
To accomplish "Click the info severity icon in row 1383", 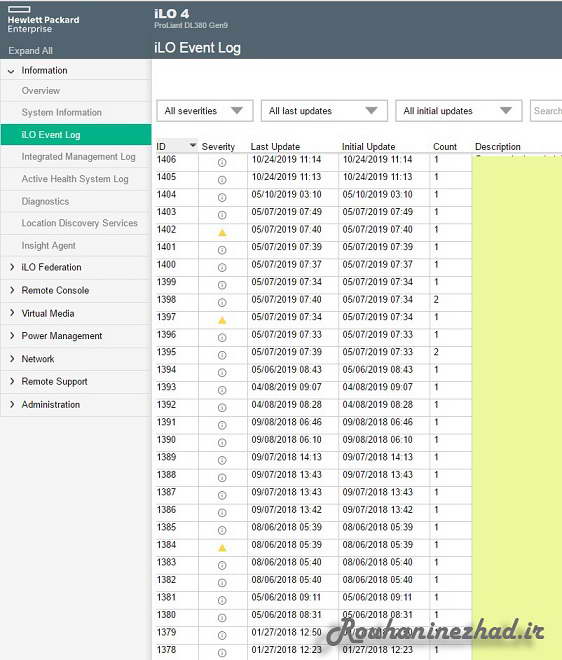I will pos(222,565).
